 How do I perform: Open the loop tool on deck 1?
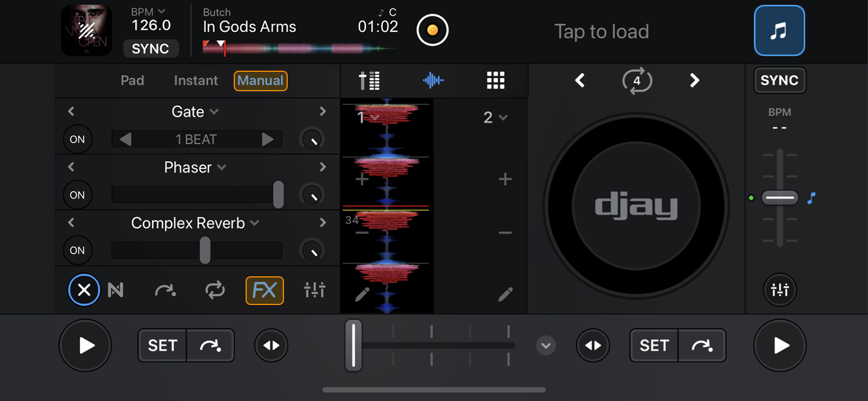pyautogui.click(x=215, y=290)
